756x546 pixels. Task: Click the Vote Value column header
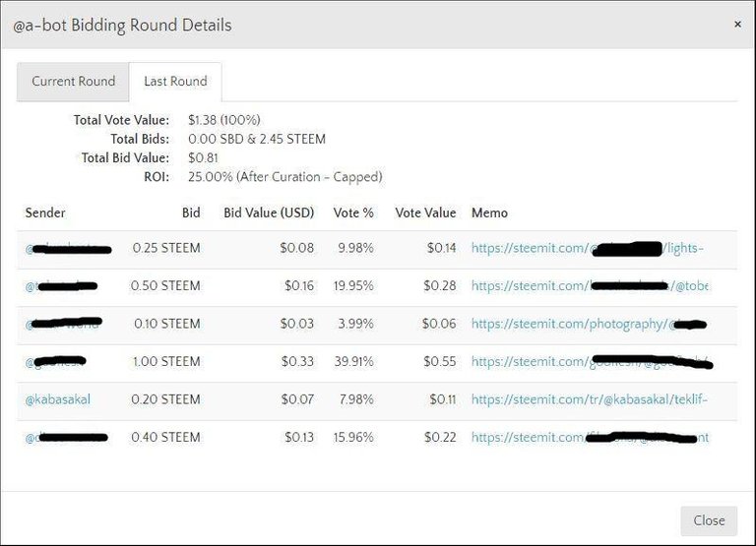[425, 213]
